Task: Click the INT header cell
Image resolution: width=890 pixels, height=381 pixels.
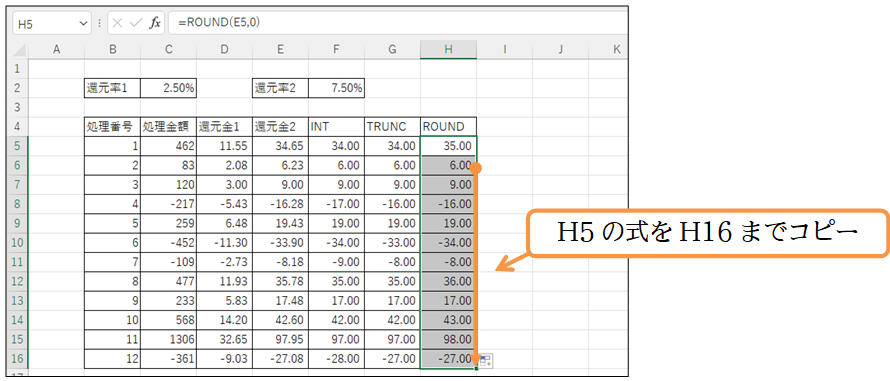Action: pyautogui.click(x=337, y=127)
